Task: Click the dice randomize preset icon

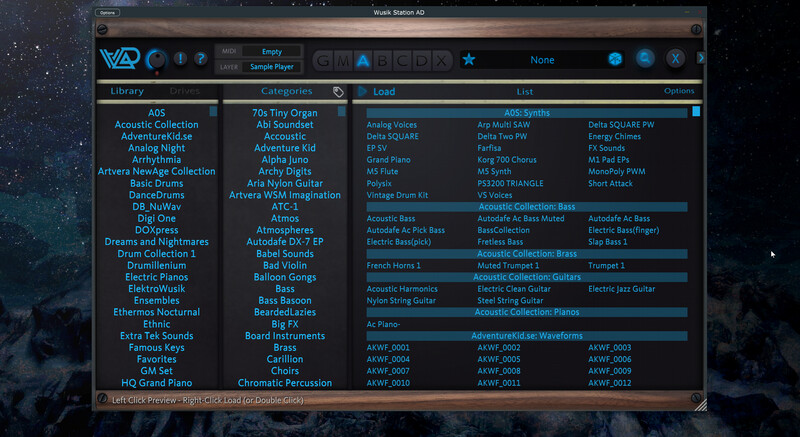Action: tap(615, 59)
